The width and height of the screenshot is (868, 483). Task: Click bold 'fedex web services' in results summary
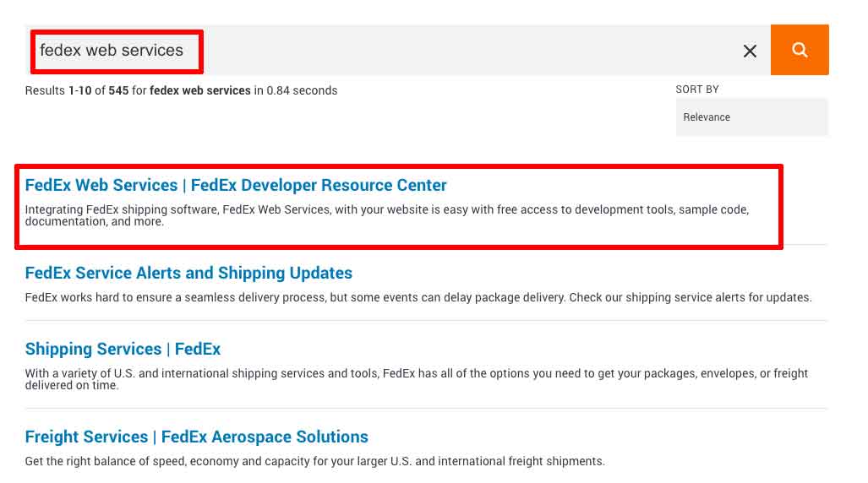[x=200, y=91]
